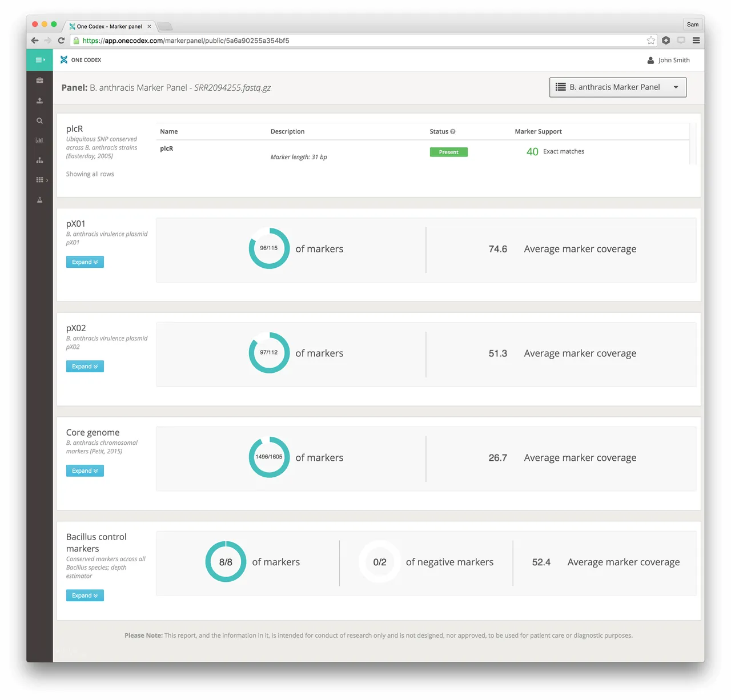
Task: Click the flask icon in sidebar
Action: click(39, 200)
